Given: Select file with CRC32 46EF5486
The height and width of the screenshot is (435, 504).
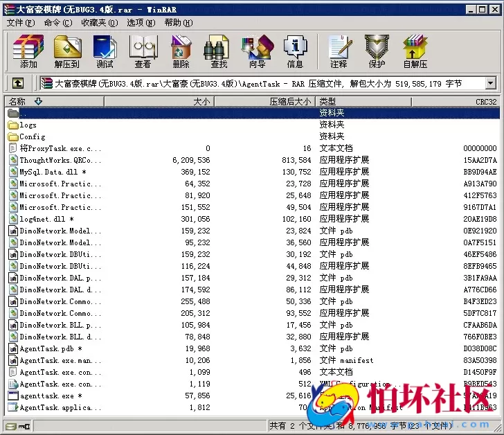Looking at the screenshot, I should click(x=252, y=254).
